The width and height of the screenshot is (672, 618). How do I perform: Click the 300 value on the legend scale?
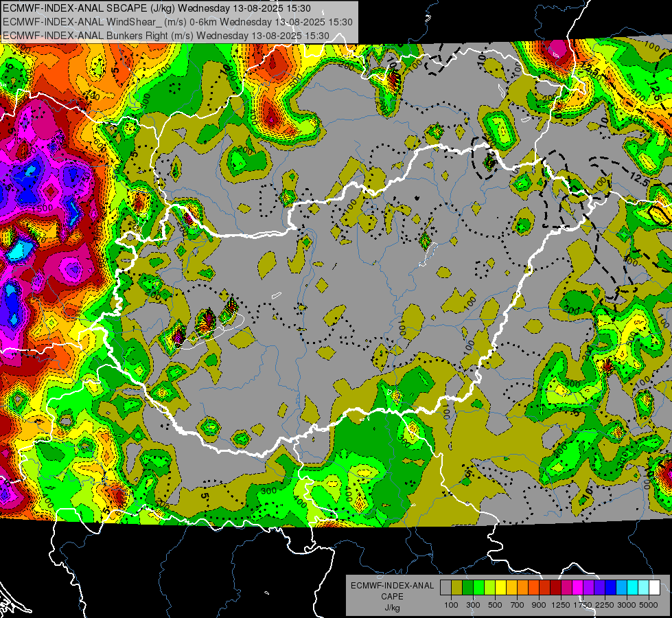(x=473, y=605)
